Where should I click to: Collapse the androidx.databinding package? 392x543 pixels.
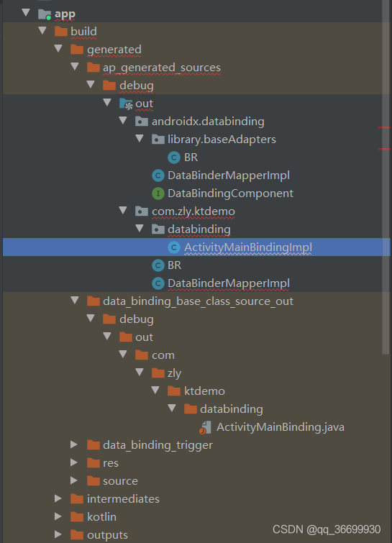click(x=123, y=121)
